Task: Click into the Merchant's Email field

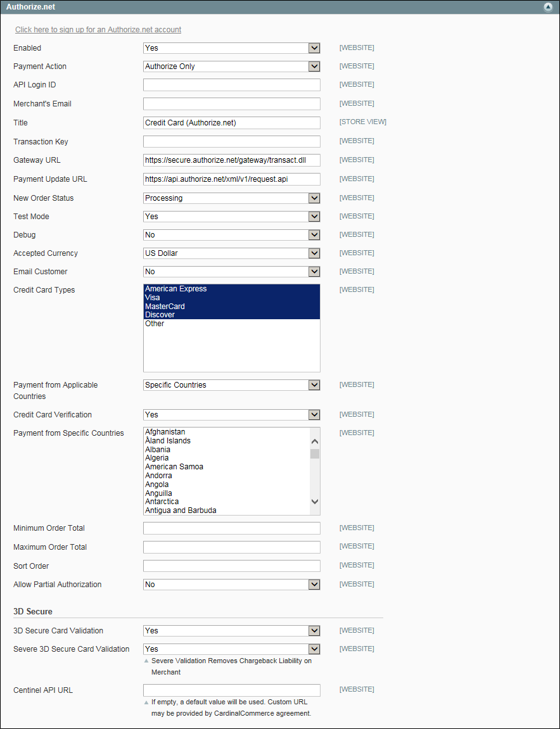Action: click(x=232, y=104)
